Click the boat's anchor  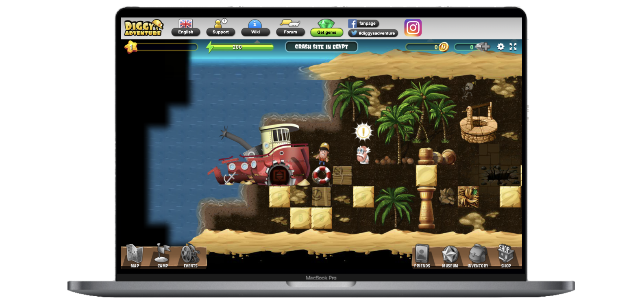pos(230,178)
